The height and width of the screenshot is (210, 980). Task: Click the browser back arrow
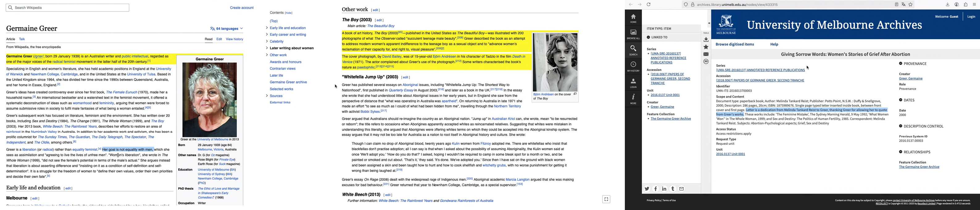click(631, 5)
